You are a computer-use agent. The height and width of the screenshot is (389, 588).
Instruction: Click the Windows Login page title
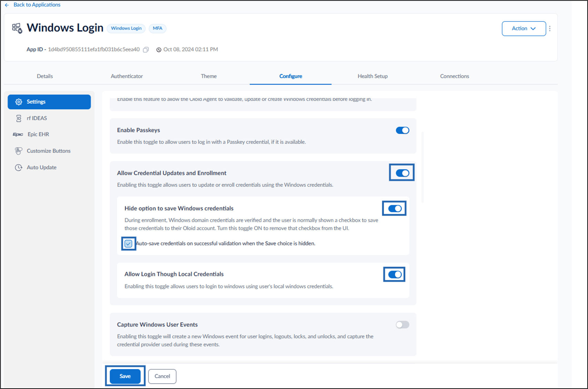(65, 28)
